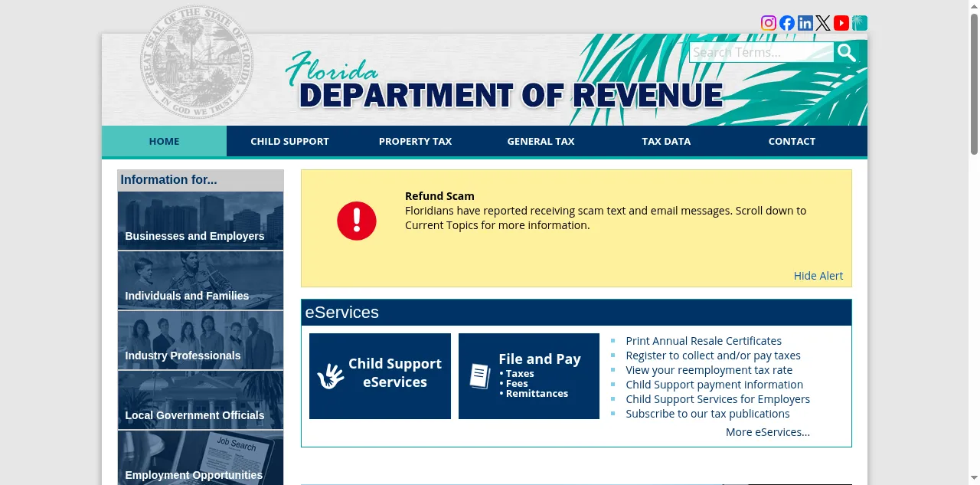The height and width of the screenshot is (485, 980).
Task: Open Child Support Services for Employers link
Action: point(717,399)
